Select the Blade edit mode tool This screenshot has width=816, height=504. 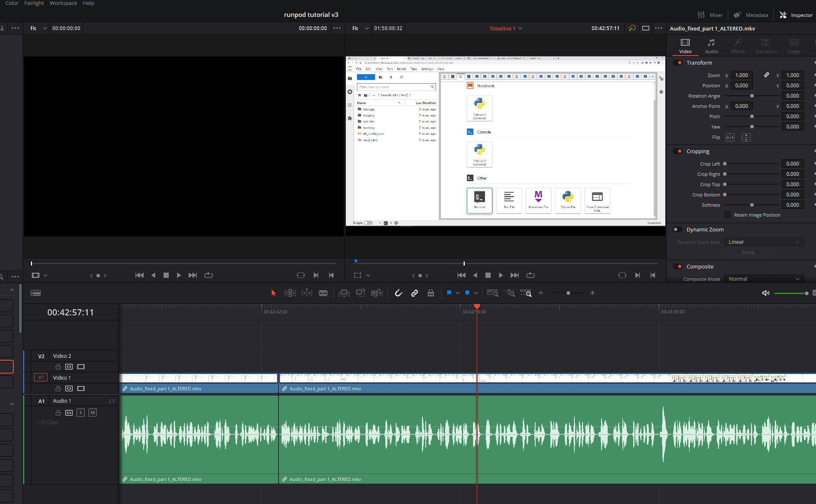click(x=323, y=293)
